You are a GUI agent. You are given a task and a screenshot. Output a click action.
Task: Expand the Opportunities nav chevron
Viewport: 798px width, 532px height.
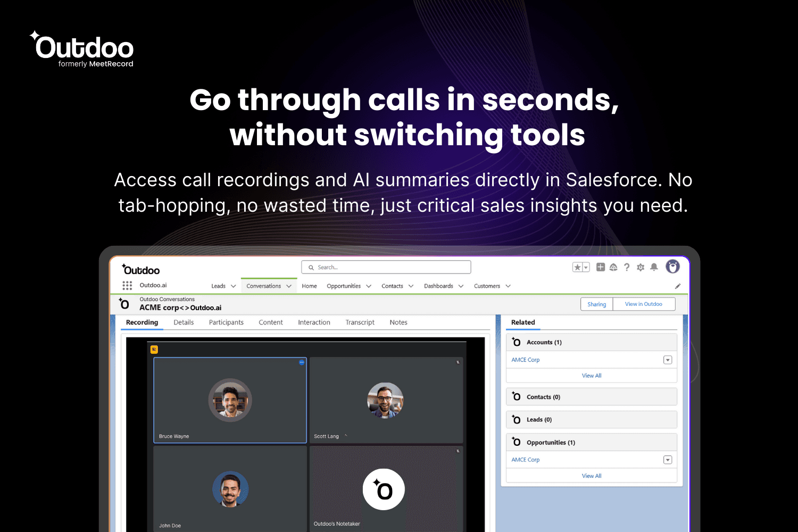(369, 286)
